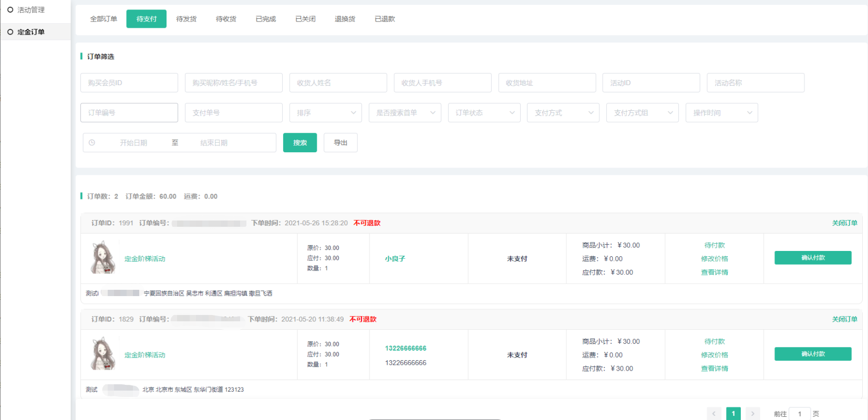Image resolution: width=868 pixels, height=420 pixels.
Task: Click 确认付款 for order 1991
Action: pos(812,258)
